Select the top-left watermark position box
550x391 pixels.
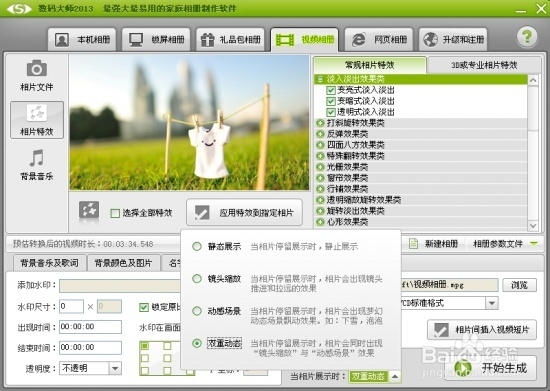pyautogui.click(x=145, y=346)
